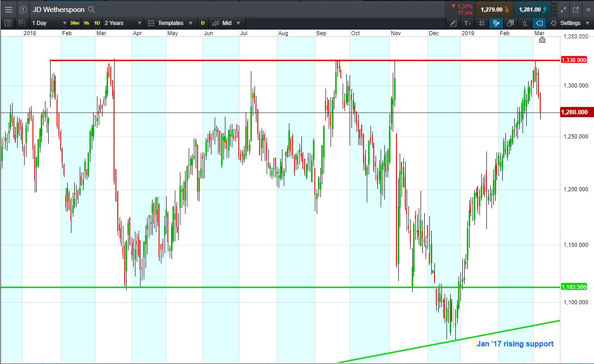Click the Jan '17 rising support annotation
Image resolution: width=594 pixels, height=364 pixels.
pos(515,344)
